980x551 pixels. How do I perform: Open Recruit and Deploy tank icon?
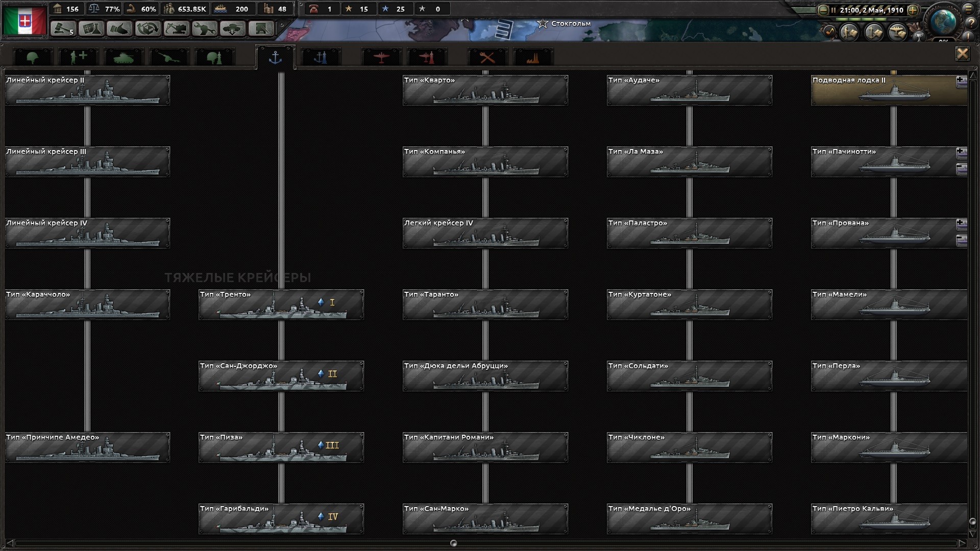coord(232,29)
